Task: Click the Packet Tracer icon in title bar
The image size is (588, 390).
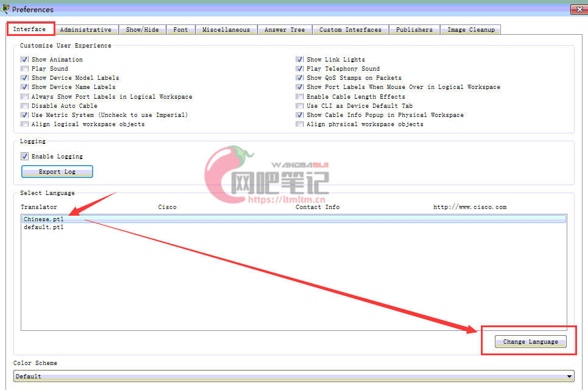Action: point(5,9)
